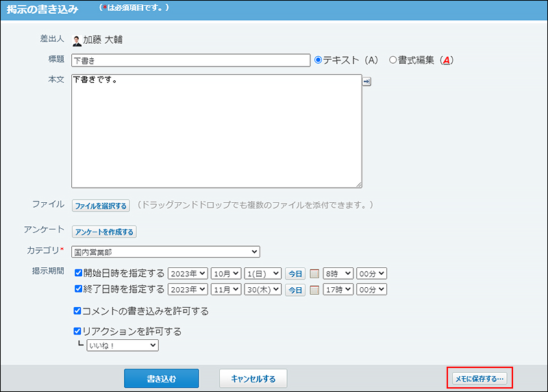Select the 書式編集 radio button
This screenshot has width=548, height=392.
(x=393, y=60)
